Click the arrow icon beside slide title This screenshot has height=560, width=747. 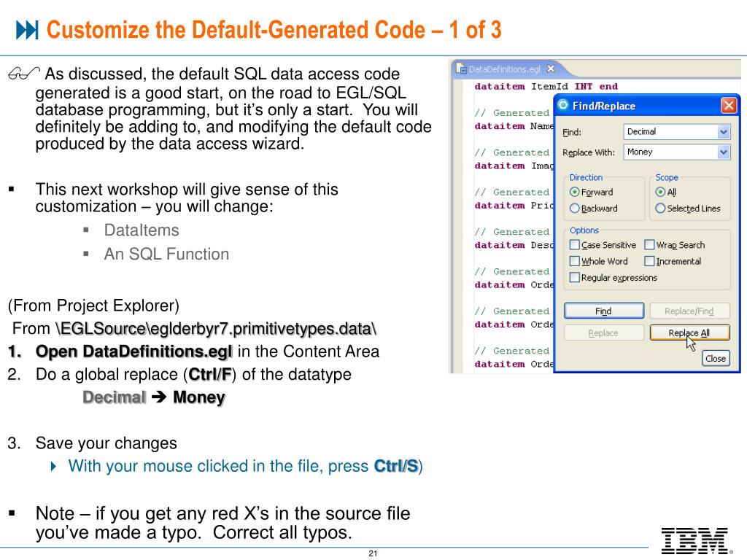[x=27, y=31]
